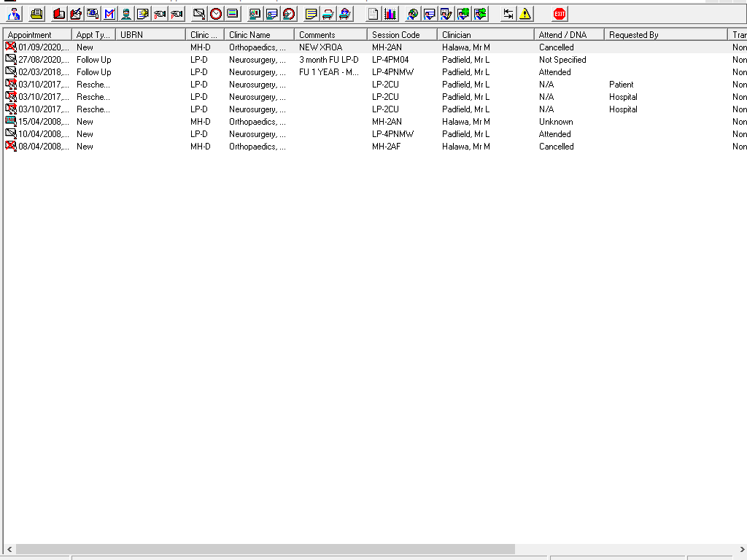Click the Clinician column header
The height and width of the screenshot is (560, 747).
click(x=485, y=35)
